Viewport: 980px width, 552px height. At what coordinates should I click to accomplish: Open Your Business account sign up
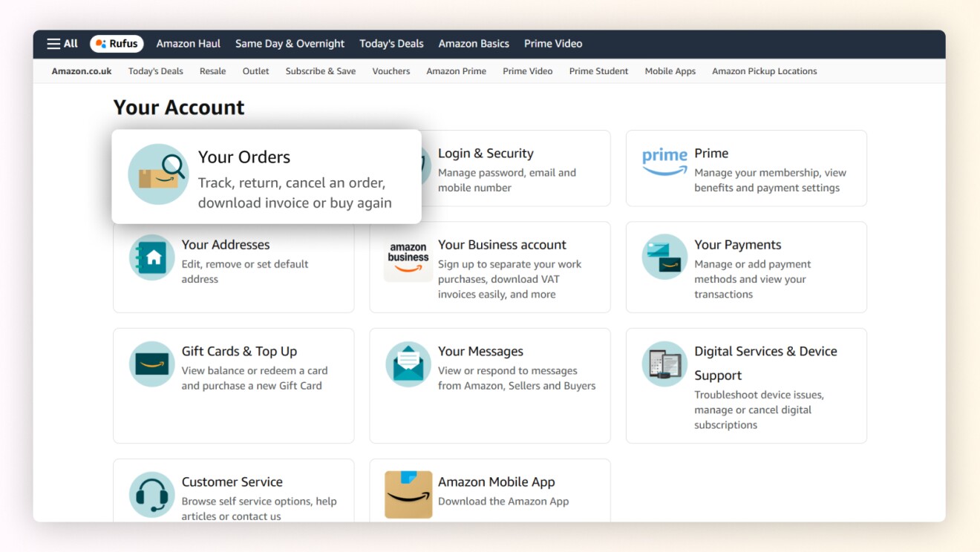pyautogui.click(x=502, y=244)
